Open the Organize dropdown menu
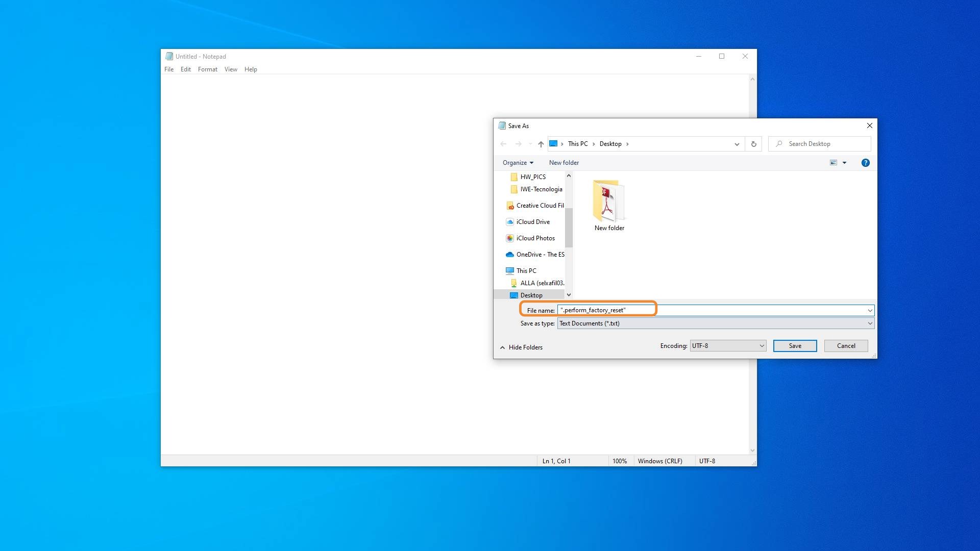Screen dimensions: 980x551 pyautogui.click(x=518, y=163)
